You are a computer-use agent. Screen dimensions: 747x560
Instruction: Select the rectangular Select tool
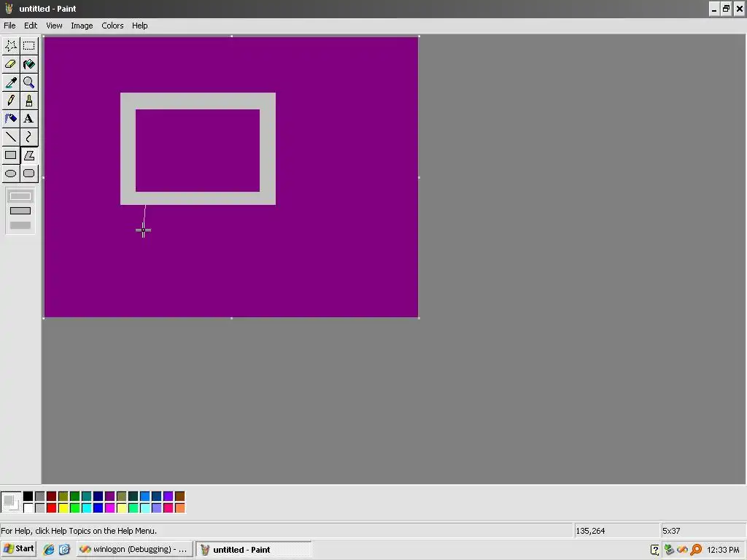click(x=29, y=46)
